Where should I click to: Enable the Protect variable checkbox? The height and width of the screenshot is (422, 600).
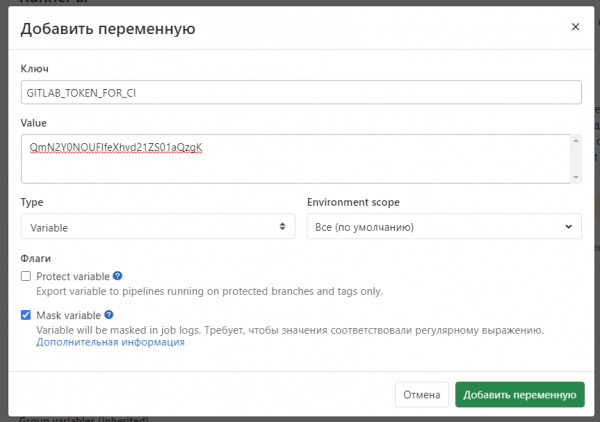click(x=26, y=276)
